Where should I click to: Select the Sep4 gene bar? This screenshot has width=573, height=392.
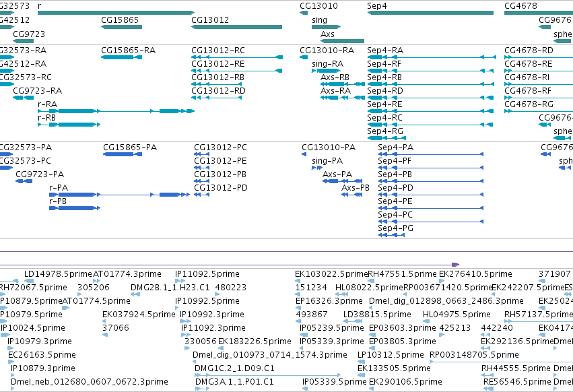pyautogui.click(x=430, y=13)
